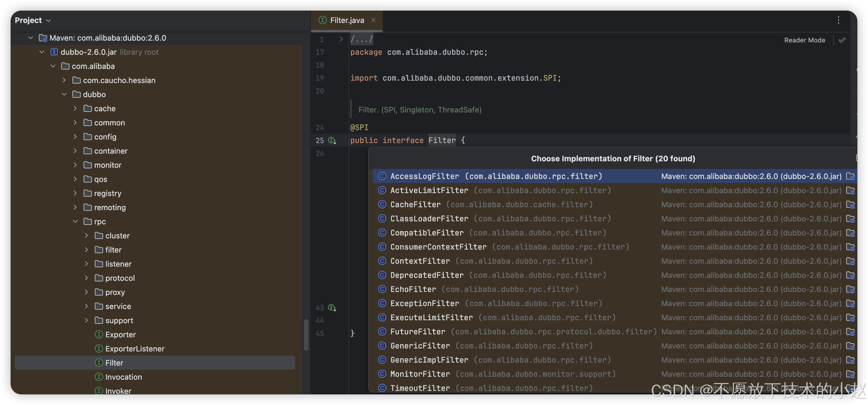
Task: Select the filter folder under rpc
Action: tap(108, 250)
